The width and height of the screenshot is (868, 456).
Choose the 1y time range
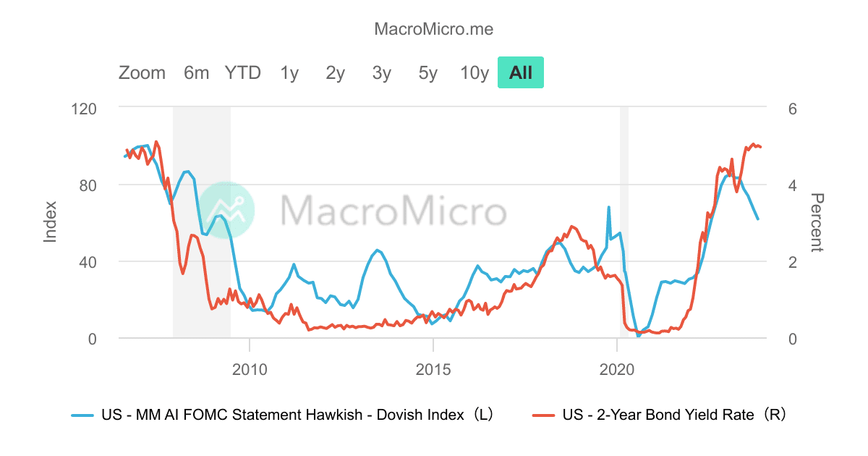(x=288, y=72)
